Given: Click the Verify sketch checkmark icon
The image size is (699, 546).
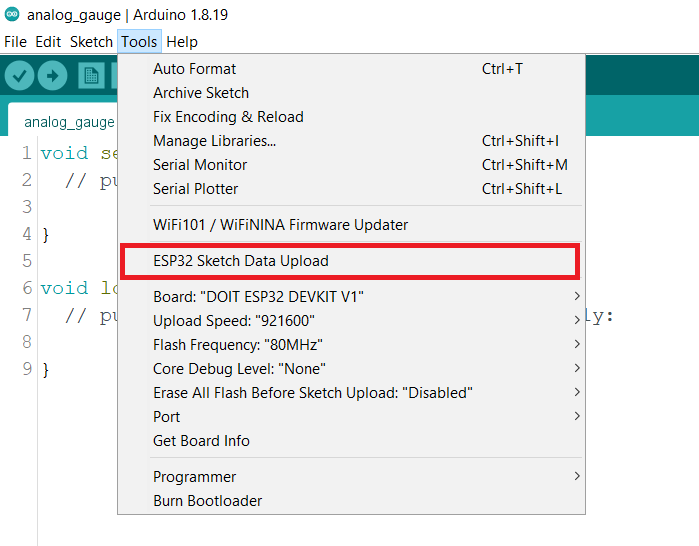Looking at the screenshot, I should pos(20,75).
